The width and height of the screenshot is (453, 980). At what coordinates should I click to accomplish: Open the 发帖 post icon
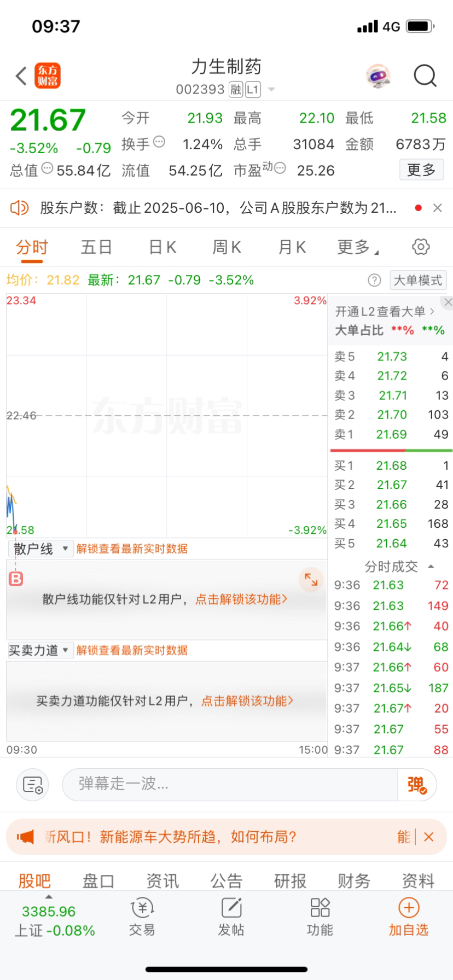point(231,917)
